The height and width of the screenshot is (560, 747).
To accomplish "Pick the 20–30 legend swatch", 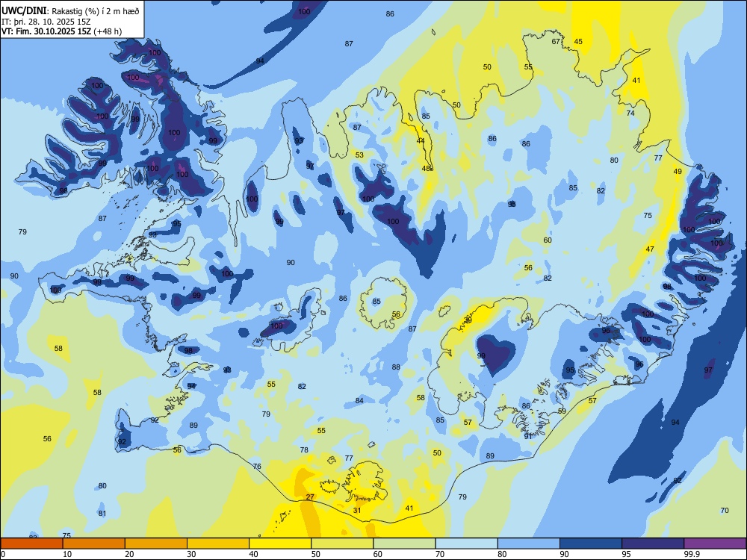I will coord(156,544).
